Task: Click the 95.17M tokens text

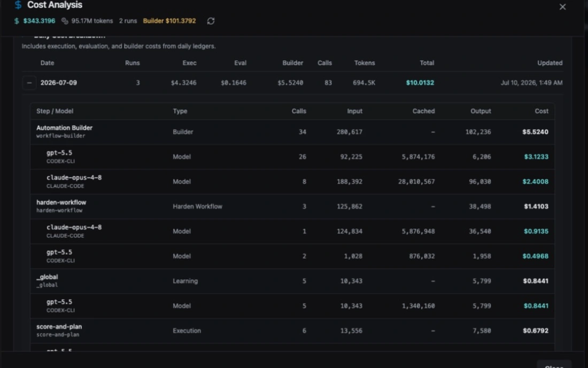Action: [92, 21]
